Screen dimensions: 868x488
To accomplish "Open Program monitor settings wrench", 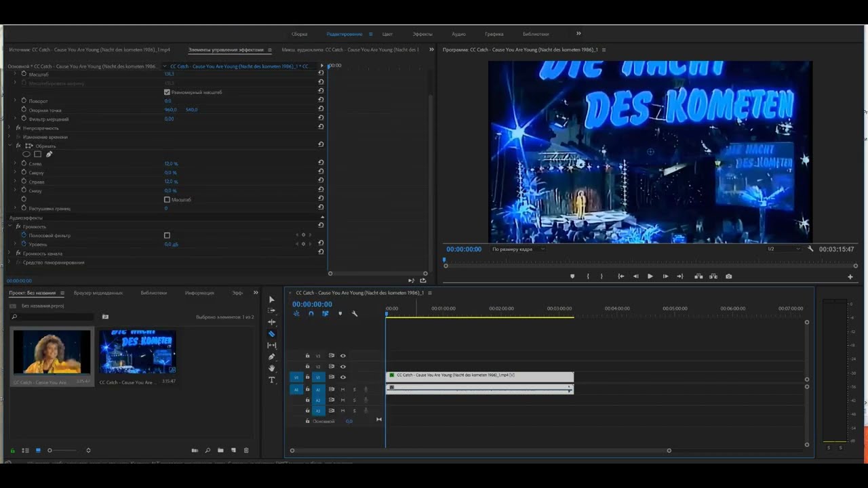I will click(810, 249).
